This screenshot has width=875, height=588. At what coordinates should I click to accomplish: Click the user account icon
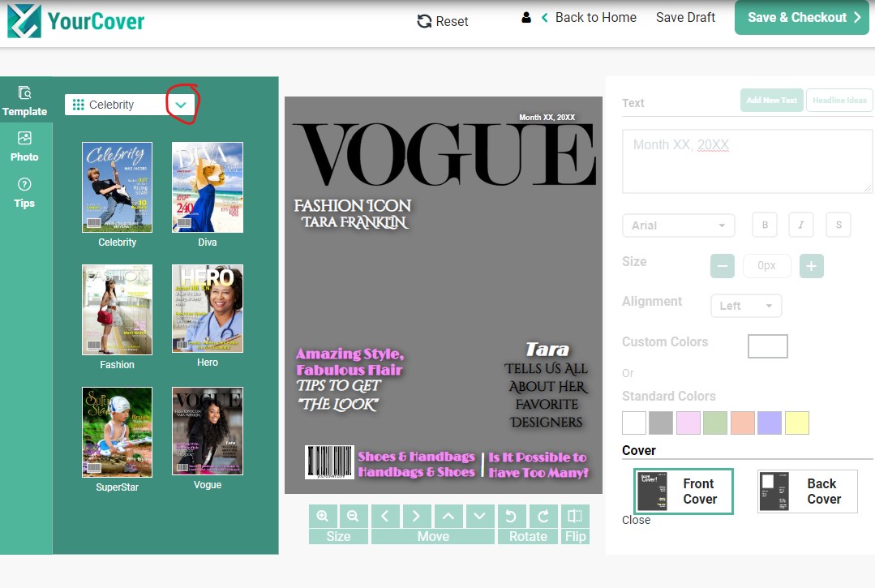pos(526,18)
